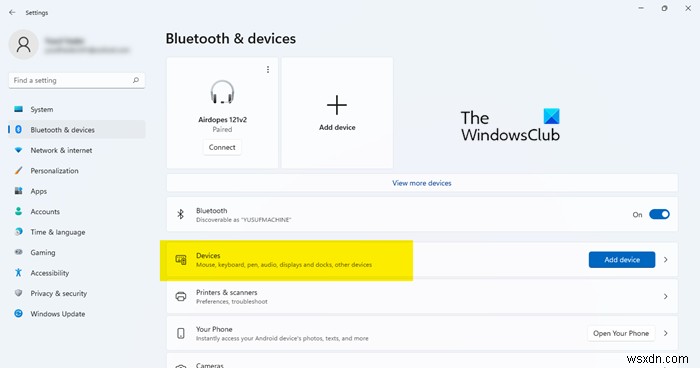Minimize the Settings window
The height and width of the screenshot is (369, 700).
(x=641, y=8)
